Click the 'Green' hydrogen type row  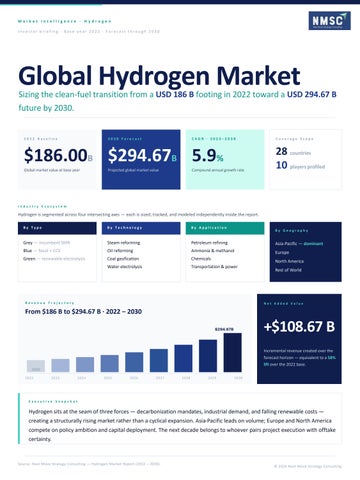pyautogui.click(x=54, y=259)
